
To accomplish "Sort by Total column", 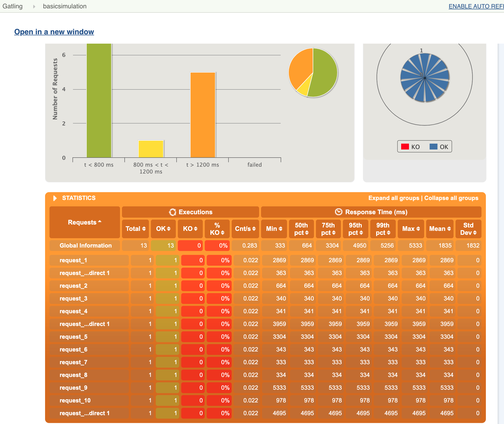I will [135, 229].
